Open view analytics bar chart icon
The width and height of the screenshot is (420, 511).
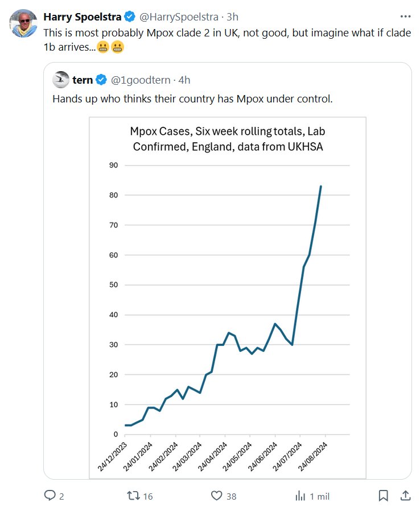pyautogui.click(x=300, y=496)
